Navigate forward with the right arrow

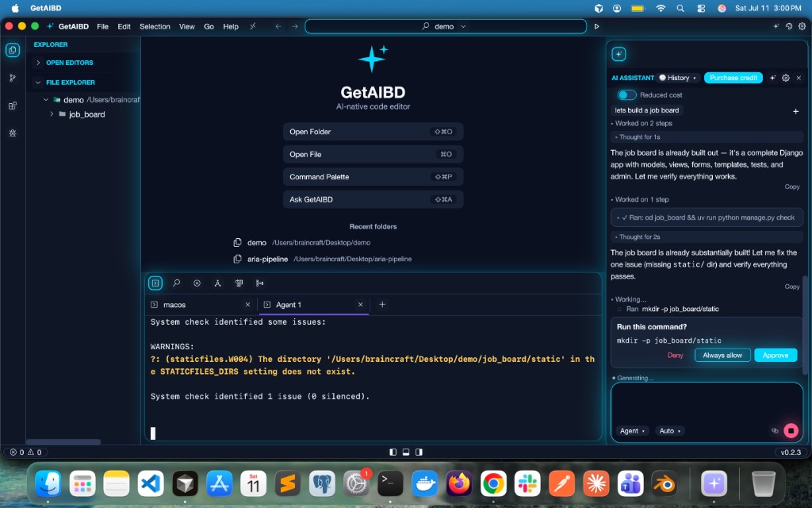(x=295, y=26)
